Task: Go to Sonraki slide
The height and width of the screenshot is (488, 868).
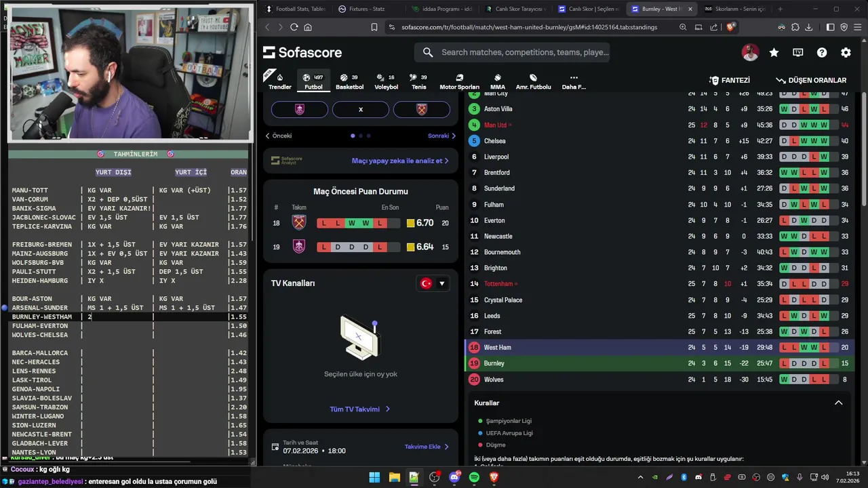Action: click(x=441, y=136)
